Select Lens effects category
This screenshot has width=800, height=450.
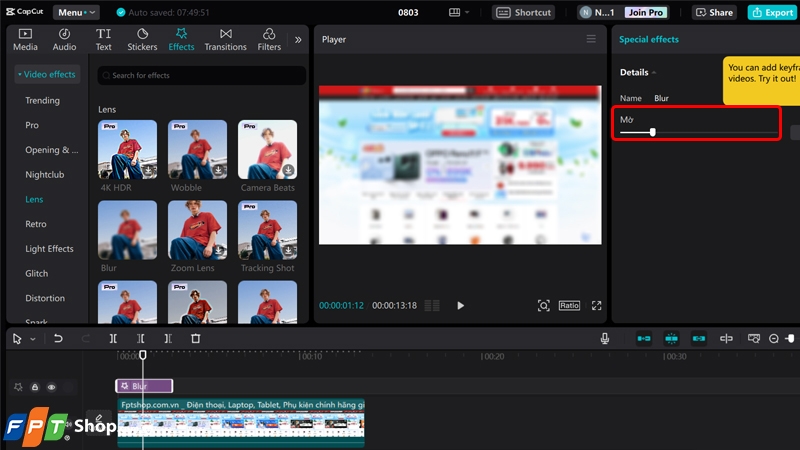(34, 199)
